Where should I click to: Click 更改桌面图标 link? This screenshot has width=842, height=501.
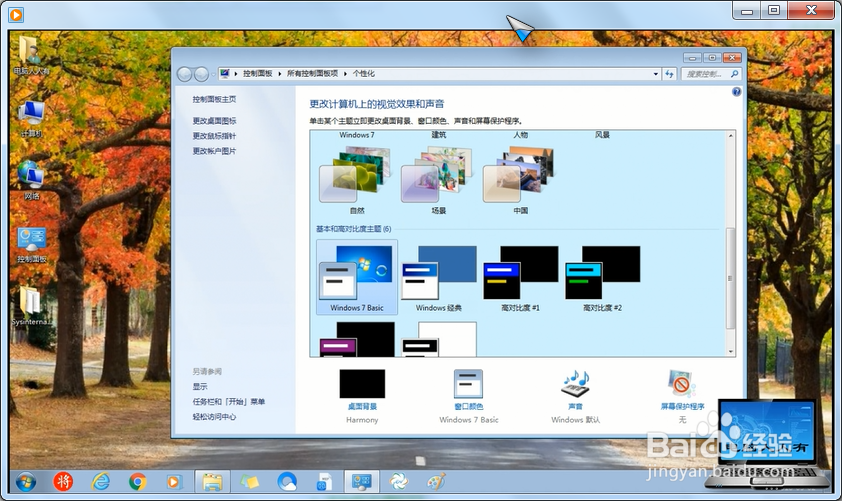tap(214, 121)
